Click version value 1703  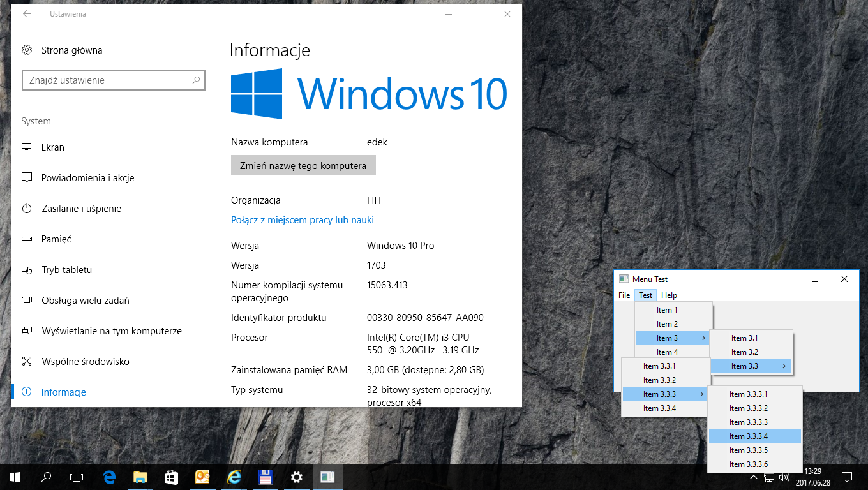point(377,265)
